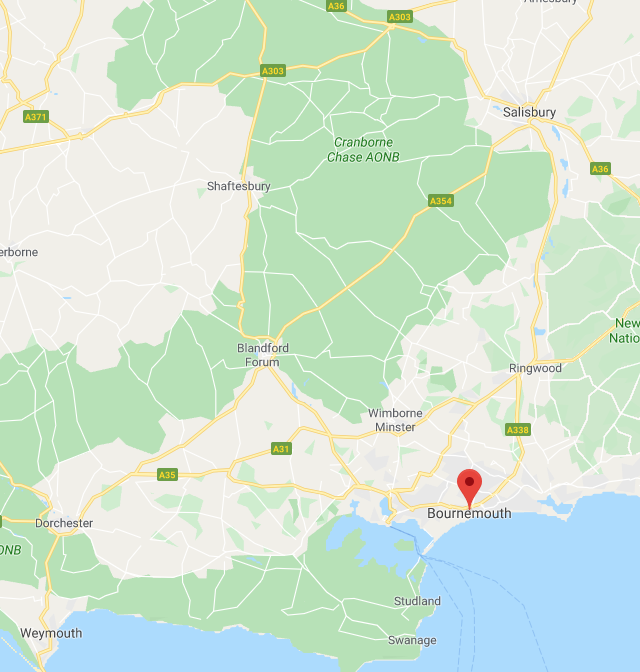640x672 pixels.
Task: Click the A371 road badge
Action: pyautogui.click(x=36, y=117)
